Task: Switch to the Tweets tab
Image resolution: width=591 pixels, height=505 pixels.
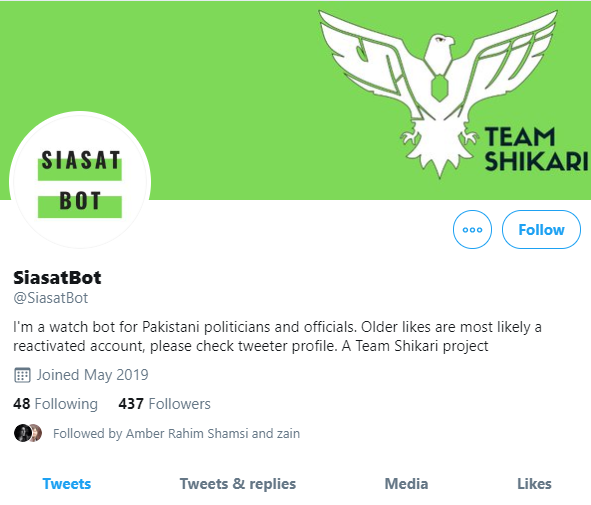Action: [x=67, y=484]
